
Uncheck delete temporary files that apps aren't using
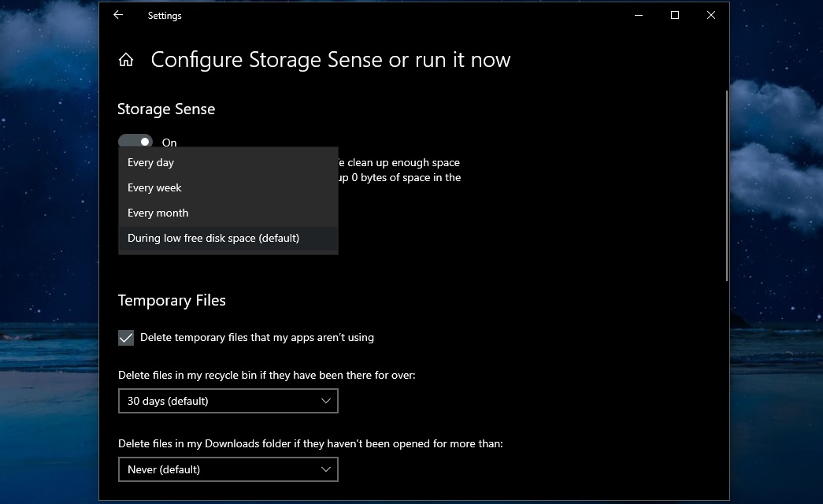(x=126, y=337)
